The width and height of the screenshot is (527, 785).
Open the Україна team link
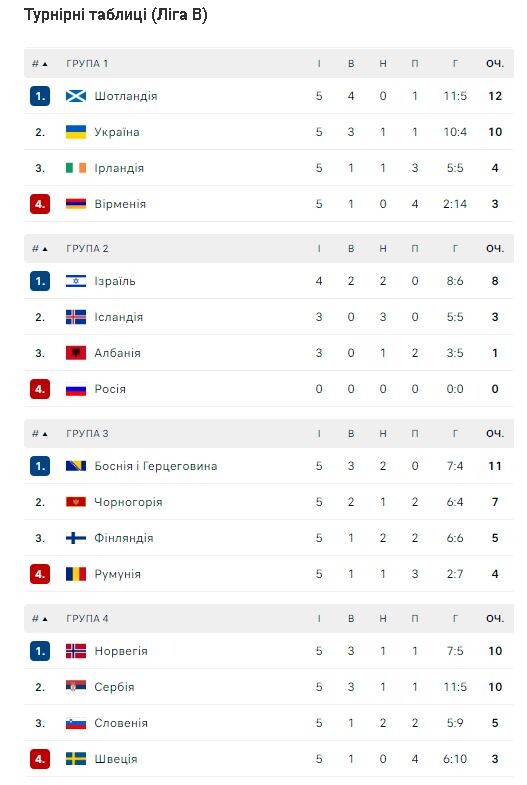coord(117,132)
